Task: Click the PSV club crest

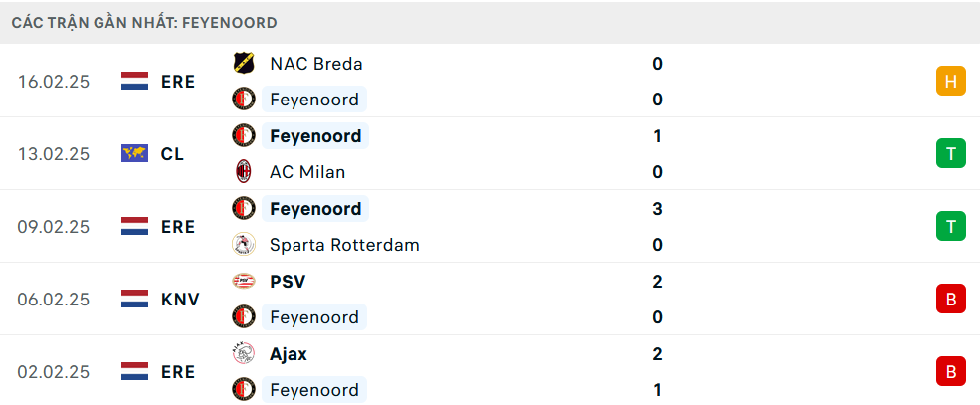Action: point(243,282)
